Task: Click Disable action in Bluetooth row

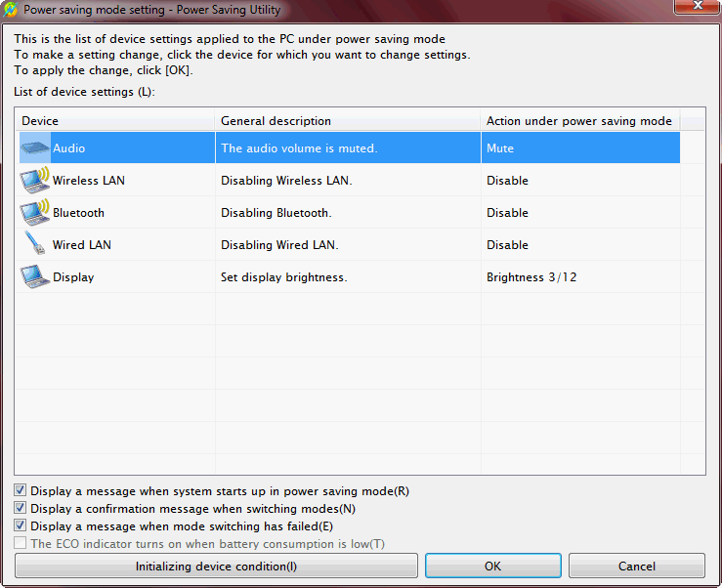Action: (x=507, y=213)
